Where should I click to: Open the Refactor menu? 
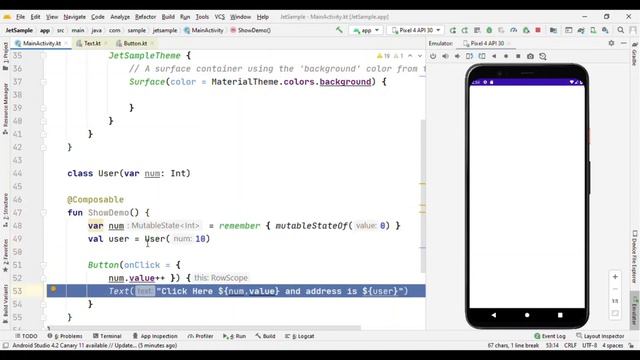click(145, 17)
